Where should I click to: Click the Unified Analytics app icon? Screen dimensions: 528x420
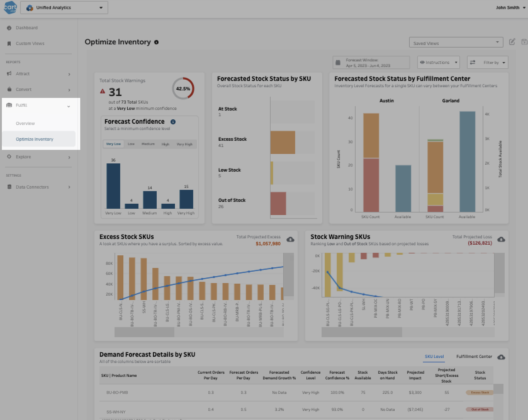[30, 8]
